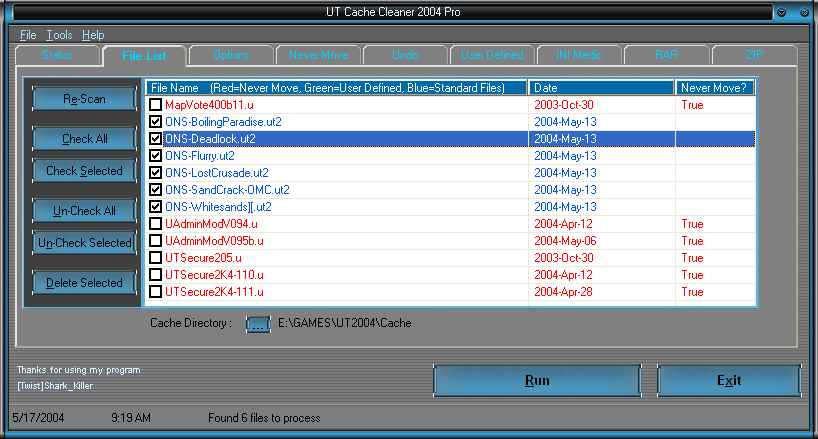Select the UAdminModV095b.u file name

214,240
